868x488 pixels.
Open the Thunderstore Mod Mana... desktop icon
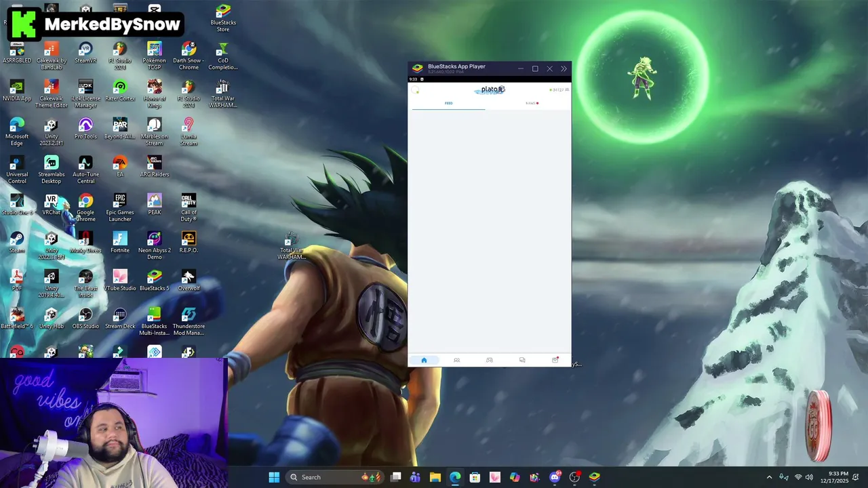click(189, 322)
